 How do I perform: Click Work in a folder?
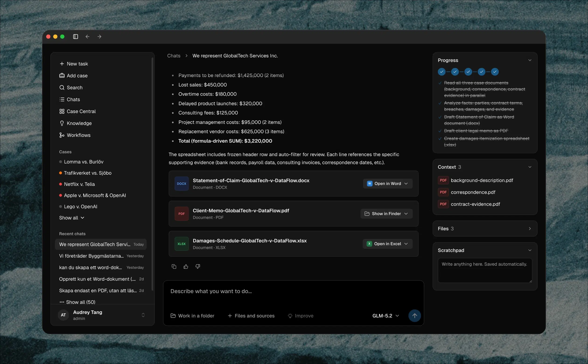192,316
